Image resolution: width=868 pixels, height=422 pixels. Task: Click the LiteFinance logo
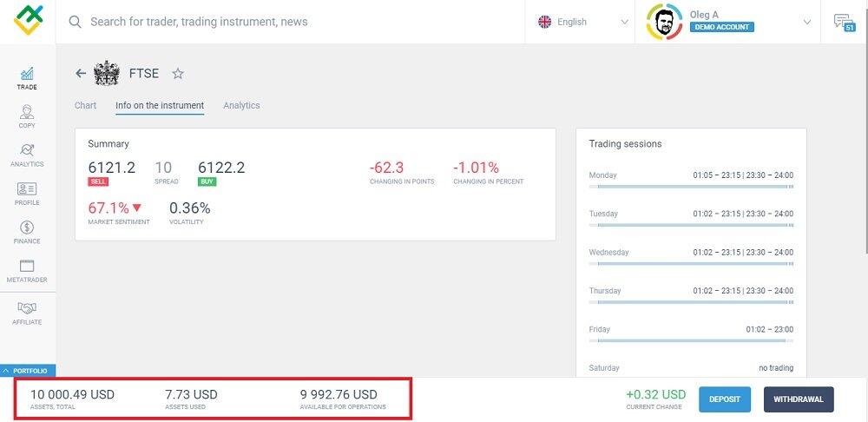coord(28,21)
